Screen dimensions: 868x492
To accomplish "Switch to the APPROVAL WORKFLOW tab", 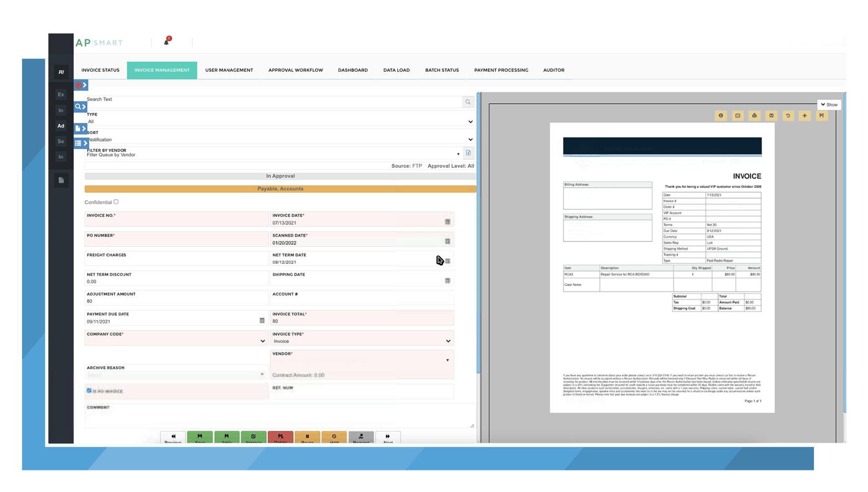I will (x=295, y=70).
